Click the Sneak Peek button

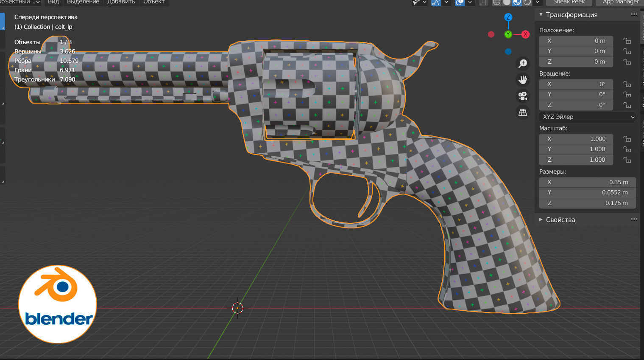click(x=569, y=2)
